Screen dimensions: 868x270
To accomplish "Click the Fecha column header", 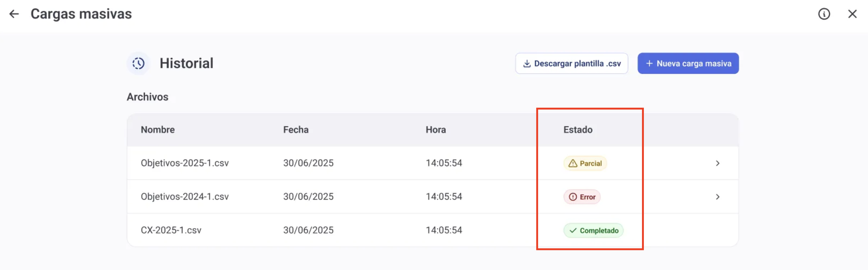I will (x=296, y=130).
